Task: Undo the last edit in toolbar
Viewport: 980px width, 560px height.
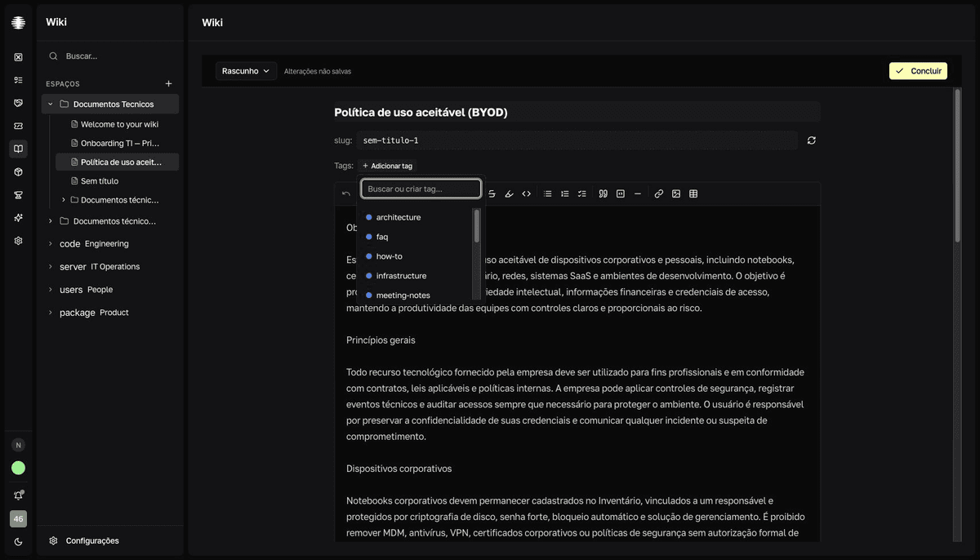Action: 346,193
